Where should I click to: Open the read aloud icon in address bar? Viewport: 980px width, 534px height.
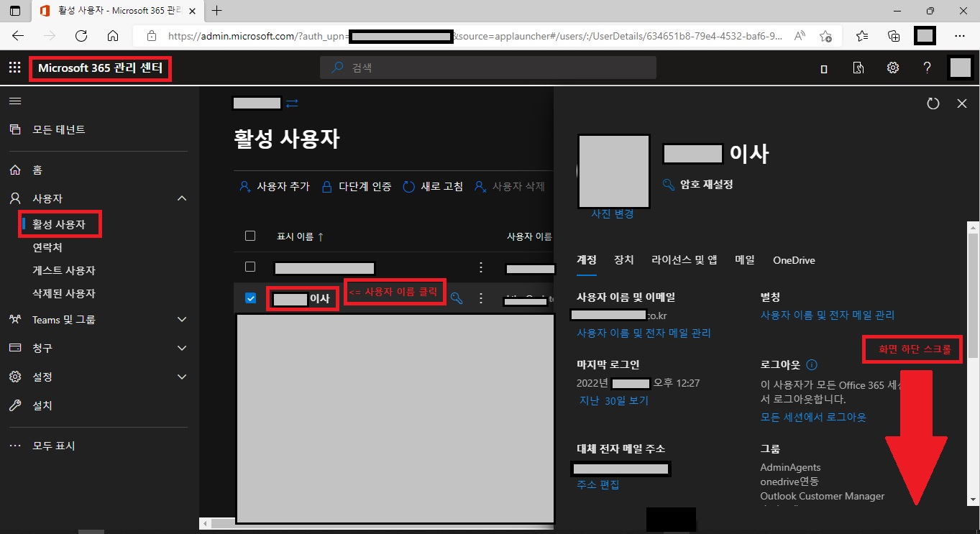(x=800, y=36)
